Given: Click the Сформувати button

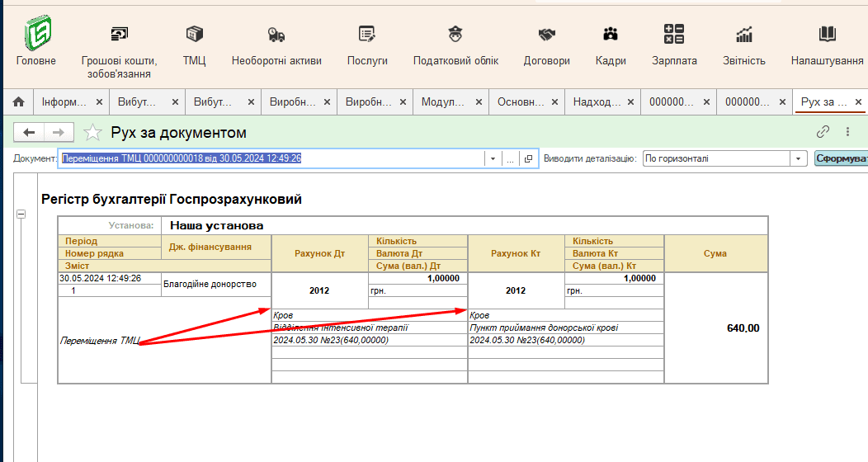Looking at the screenshot, I should pyautogui.click(x=840, y=159).
